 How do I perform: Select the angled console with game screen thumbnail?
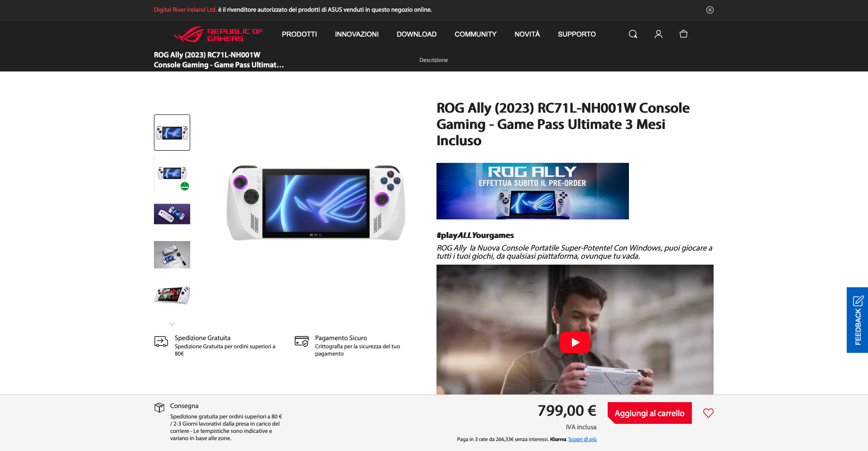[x=172, y=295]
